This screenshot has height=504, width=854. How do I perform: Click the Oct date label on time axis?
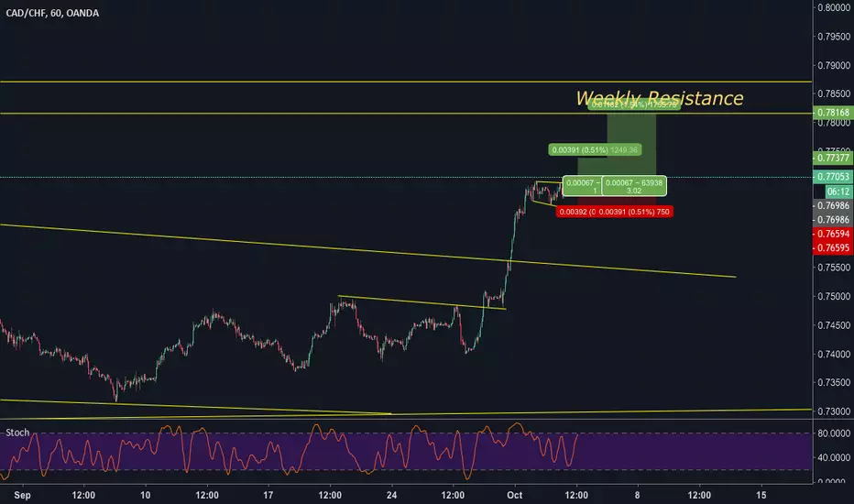(x=515, y=495)
